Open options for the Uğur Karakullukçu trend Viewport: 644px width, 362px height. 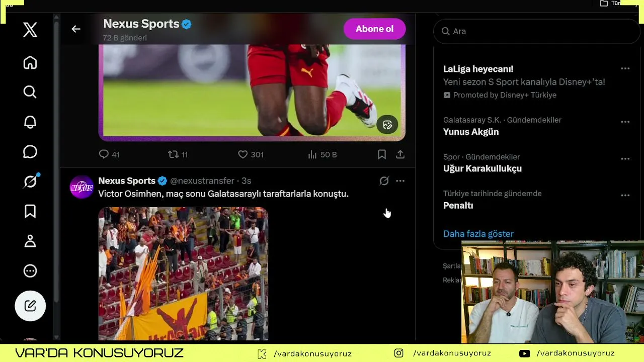[625, 159]
